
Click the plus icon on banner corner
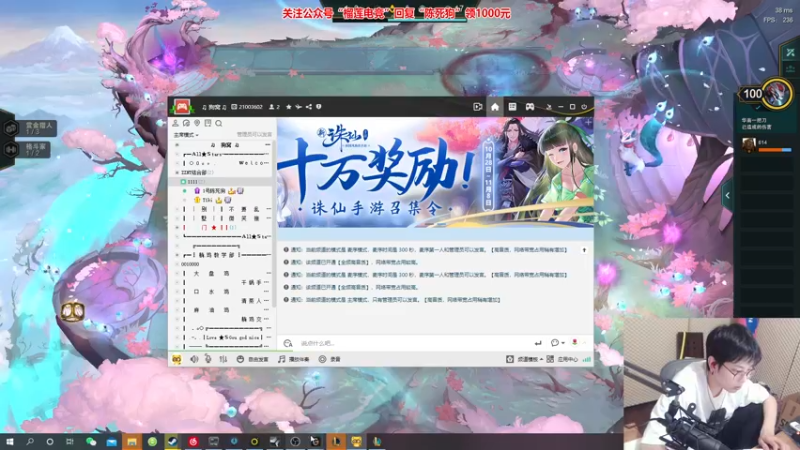pyautogui.click(x=588, y=122)
